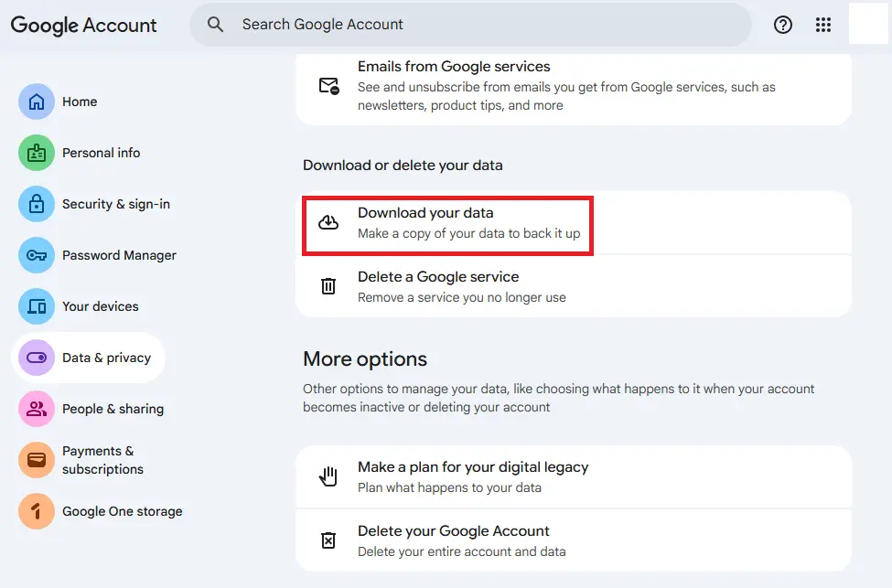
Task: Select the Personal info badge icon
Action: (36, 153)
